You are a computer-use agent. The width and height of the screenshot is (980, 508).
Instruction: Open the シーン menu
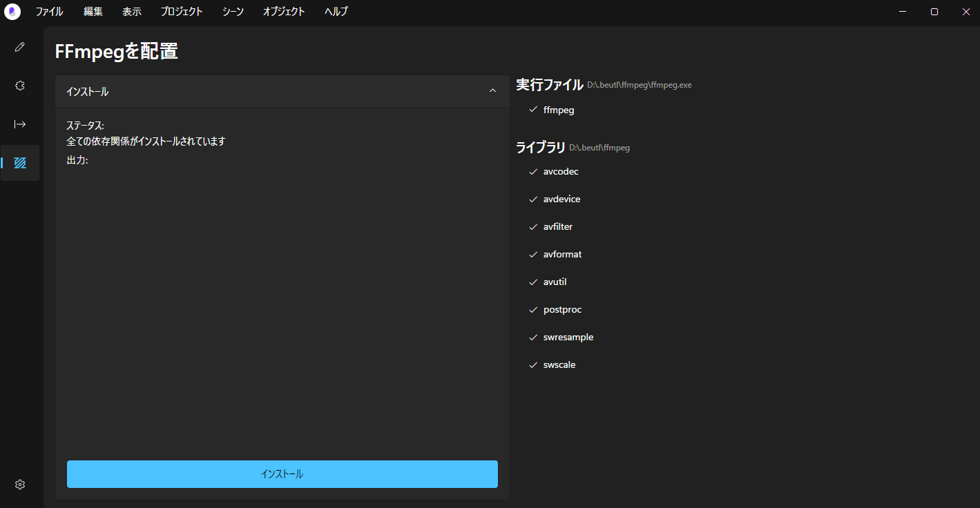coord(233,12)
